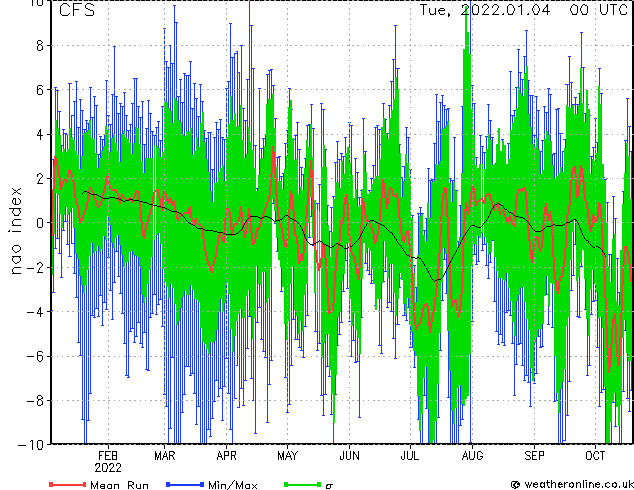Click the y-axis value -6
Viewport: 634px width, 490px height.
(35, 356)
